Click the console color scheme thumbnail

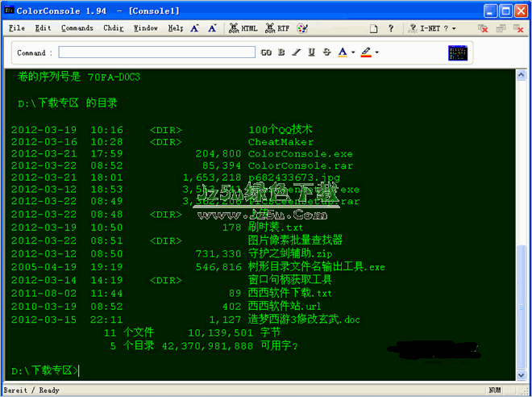tap(458, 53)
